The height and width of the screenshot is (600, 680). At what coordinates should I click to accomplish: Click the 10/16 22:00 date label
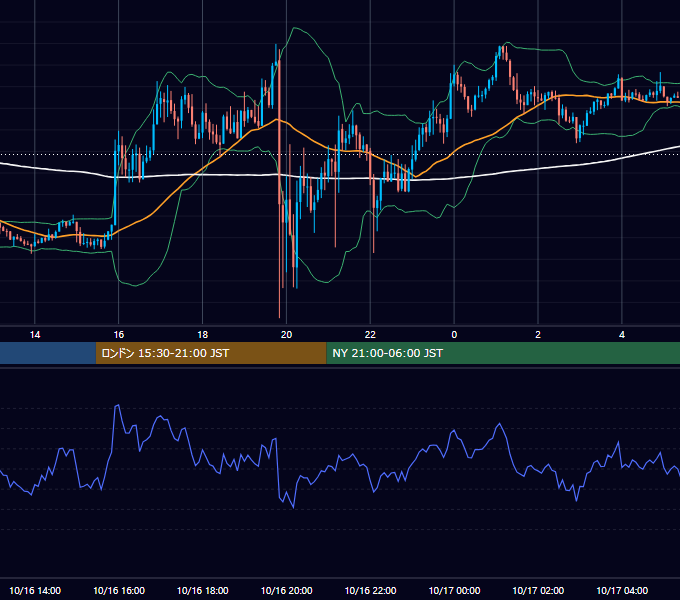[x=370, y=590]
